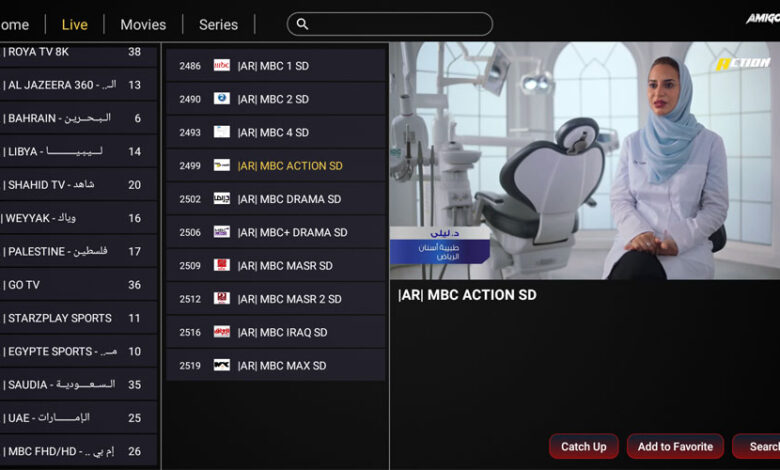Open the SHAHID TV category
This screenshot has width=780, height=470.
tap(78, 185)
